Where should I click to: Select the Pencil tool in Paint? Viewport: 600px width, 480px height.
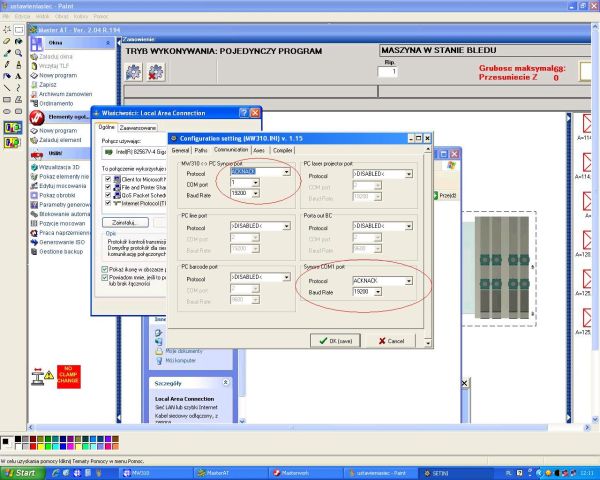(7, 64)
